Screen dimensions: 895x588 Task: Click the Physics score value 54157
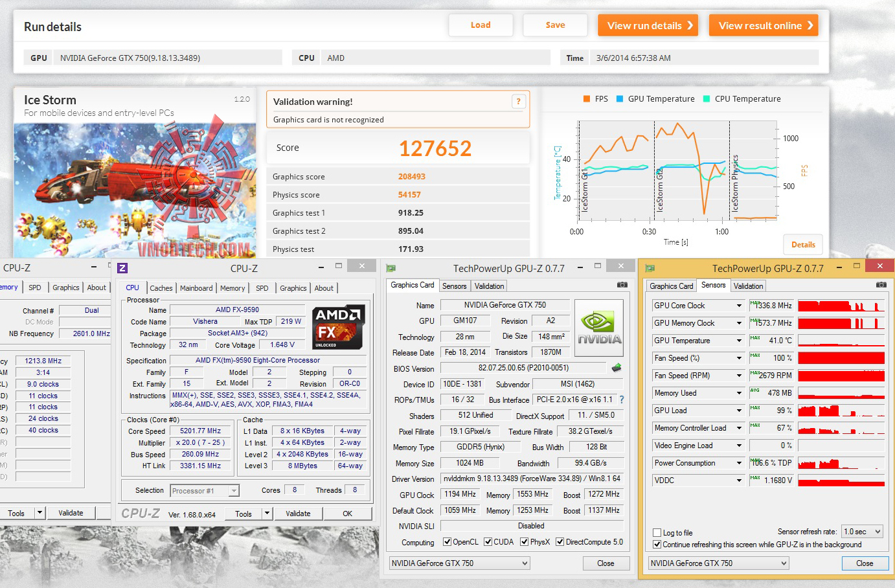(x=409, y=195)
